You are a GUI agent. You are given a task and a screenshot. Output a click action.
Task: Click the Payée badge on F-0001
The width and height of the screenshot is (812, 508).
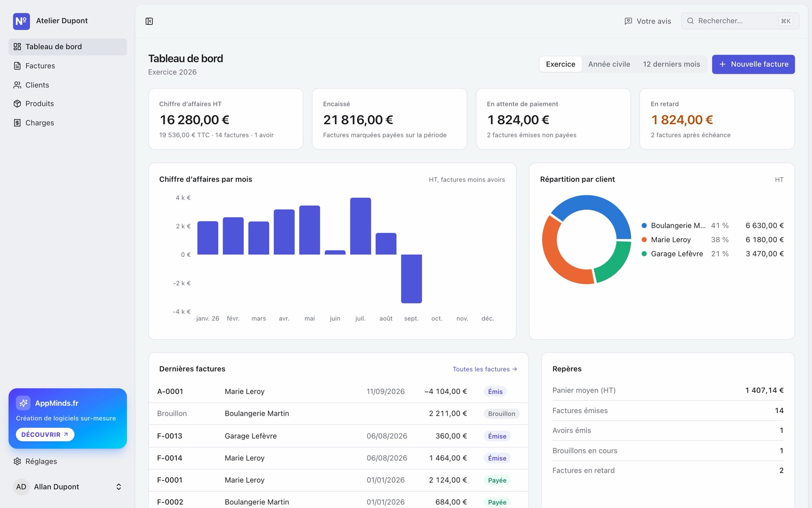point(497,480)
